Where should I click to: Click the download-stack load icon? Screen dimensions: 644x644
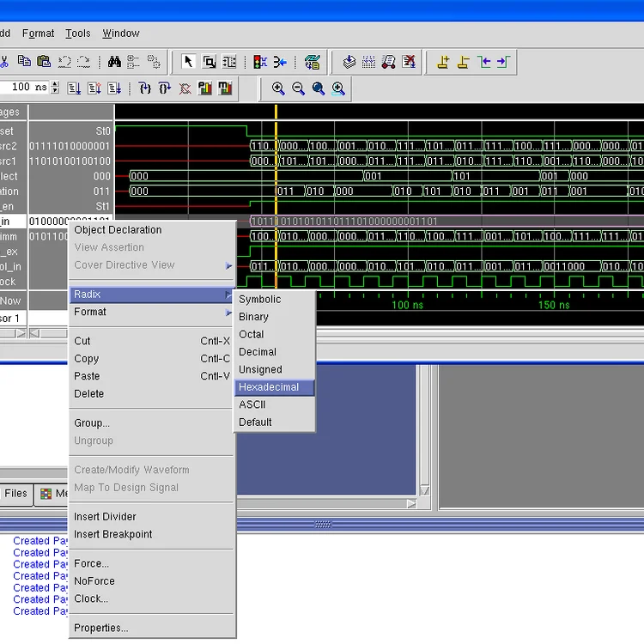(x=349, y=62)
